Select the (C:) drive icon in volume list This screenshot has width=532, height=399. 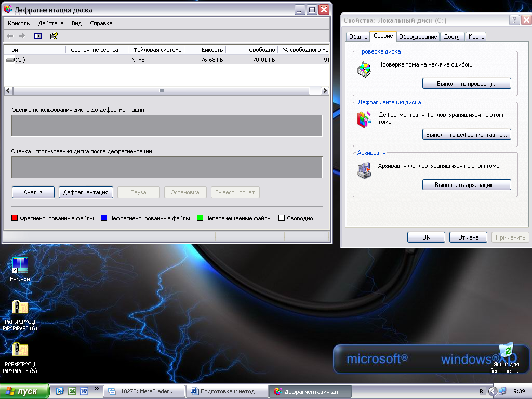click(10, 60)
